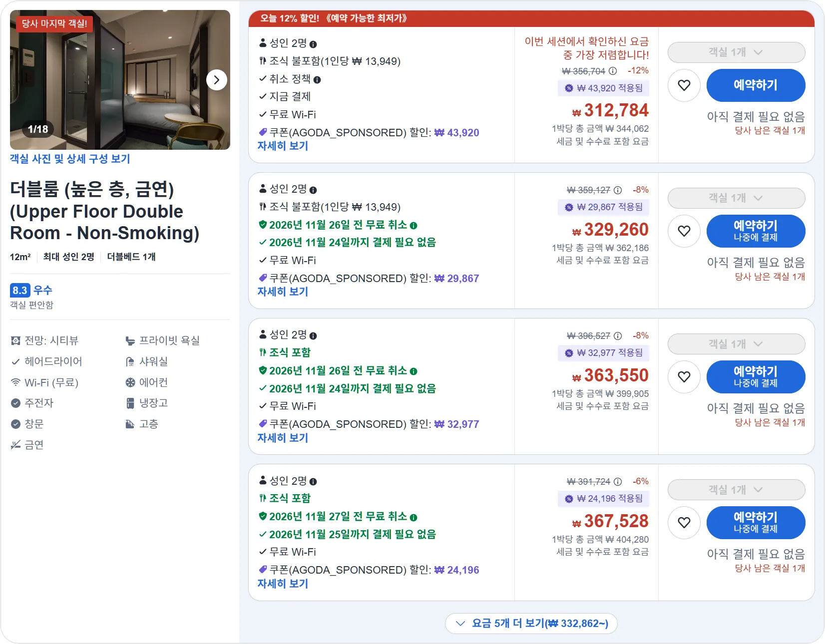Viewport: 825px width, 644px height.
Task: Open info icon next to 성인 2명 in first offer
Action: point(313,44)
